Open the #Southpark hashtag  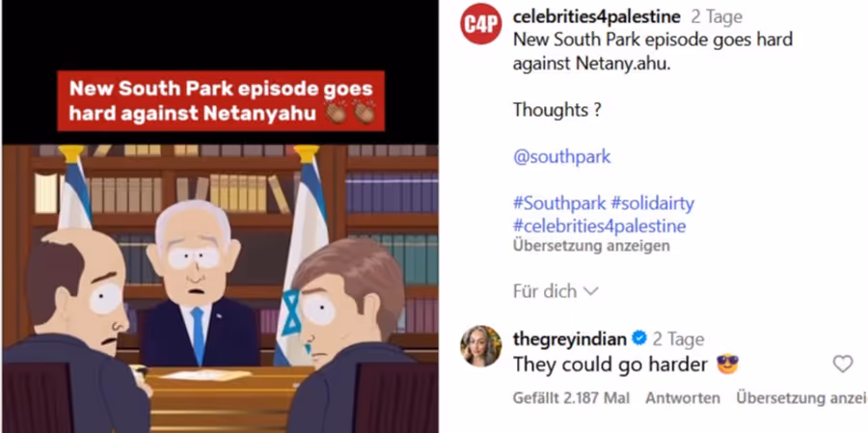coord(559,203)
